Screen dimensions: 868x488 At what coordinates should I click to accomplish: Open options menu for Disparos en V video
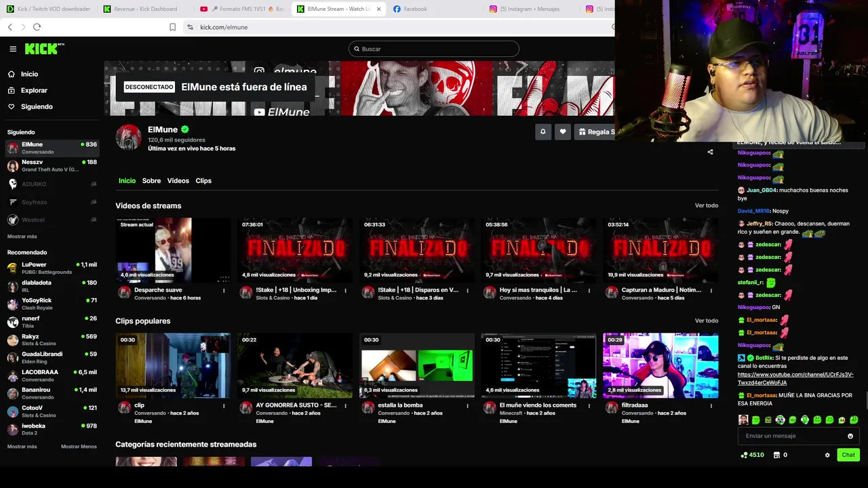467,291
